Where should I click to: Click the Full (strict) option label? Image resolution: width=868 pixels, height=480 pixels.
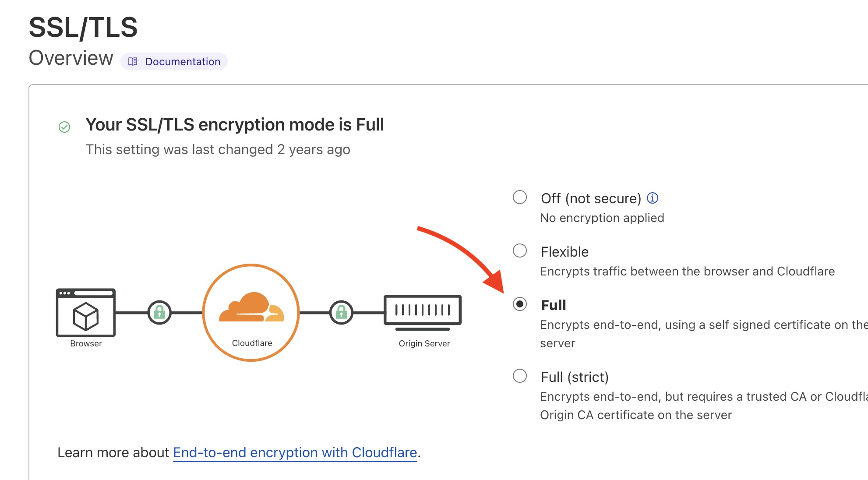point(575,377)
